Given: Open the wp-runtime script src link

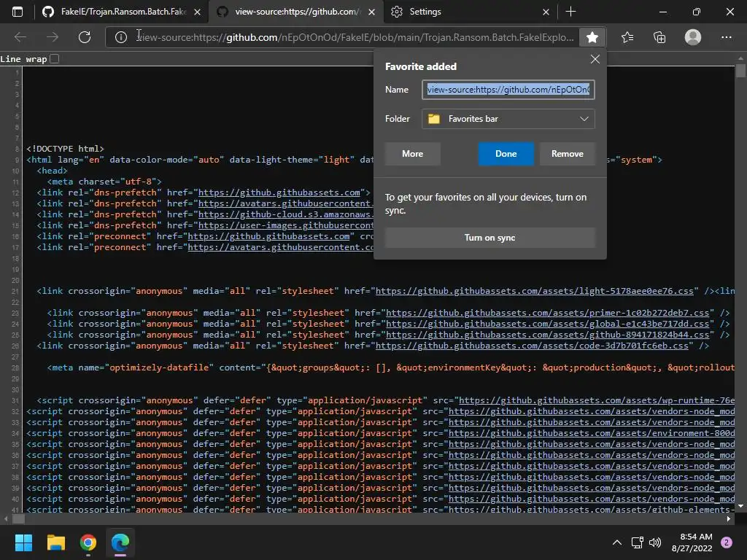Looking at the screenshot, I should pos(597,400).
